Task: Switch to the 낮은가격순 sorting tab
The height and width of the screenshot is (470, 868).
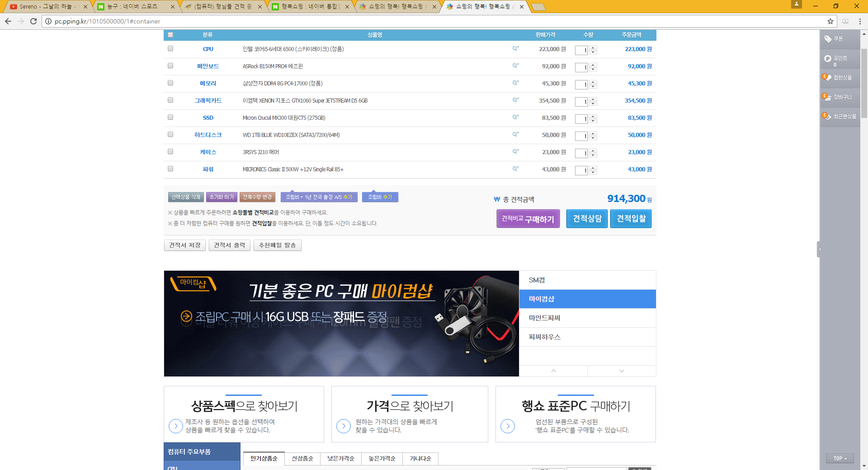Action: 341,458
